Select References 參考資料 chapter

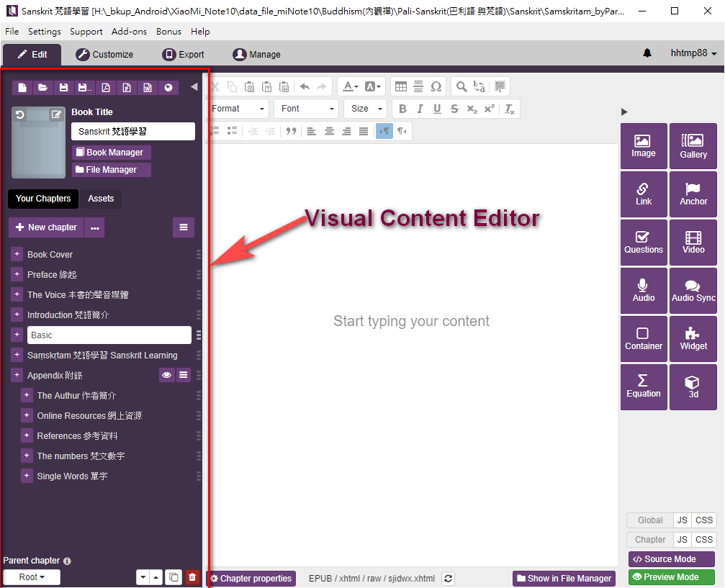click(x=77, y=436)
